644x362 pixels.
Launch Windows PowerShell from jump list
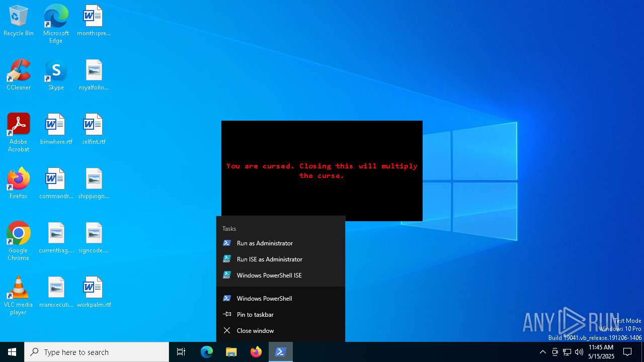point(281,298)
